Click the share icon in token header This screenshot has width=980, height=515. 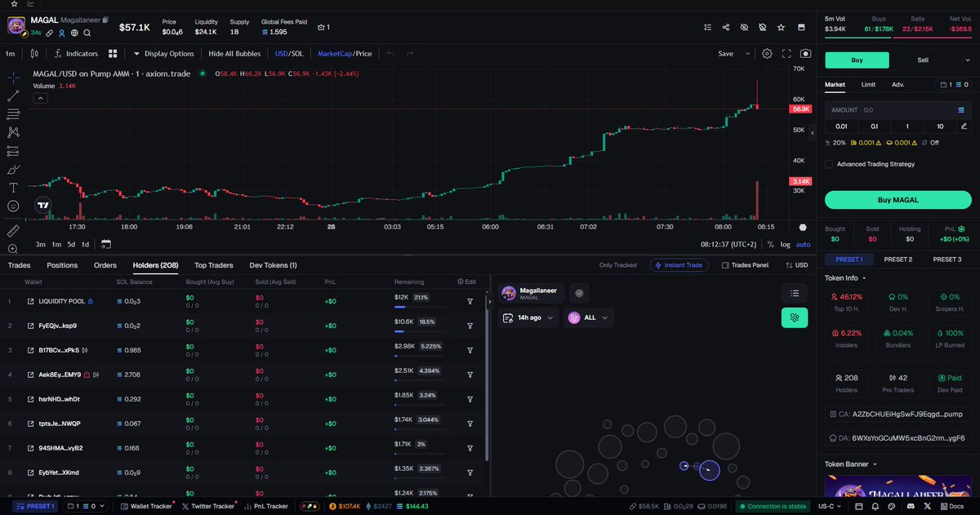[726, 27]
